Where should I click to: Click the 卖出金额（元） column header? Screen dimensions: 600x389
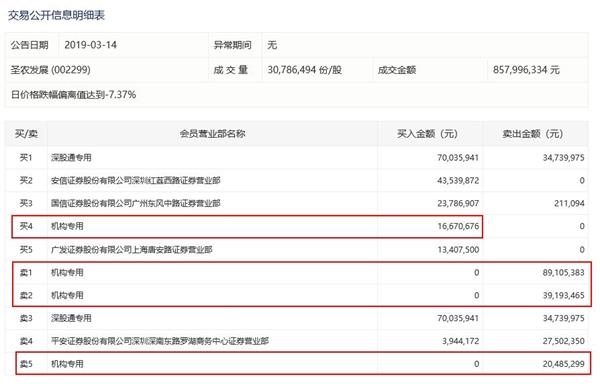(x=533, y=134)
